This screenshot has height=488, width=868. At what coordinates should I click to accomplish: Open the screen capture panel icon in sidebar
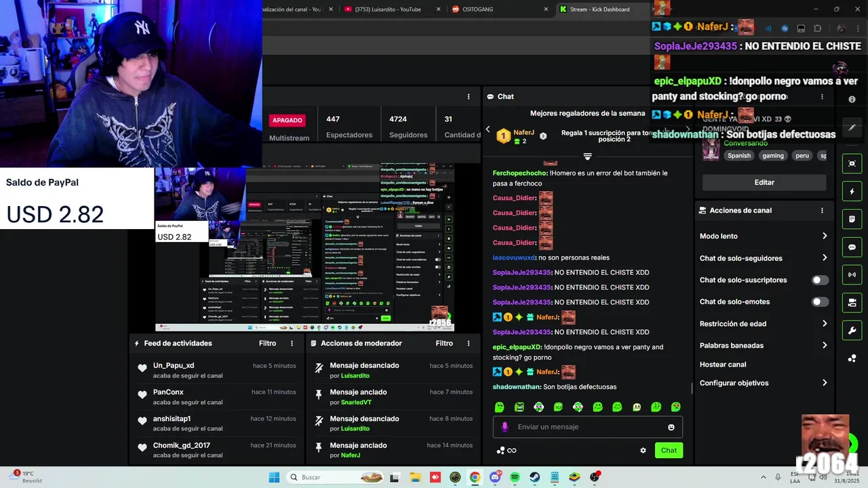pyautogui.click(x=852, y=163)
